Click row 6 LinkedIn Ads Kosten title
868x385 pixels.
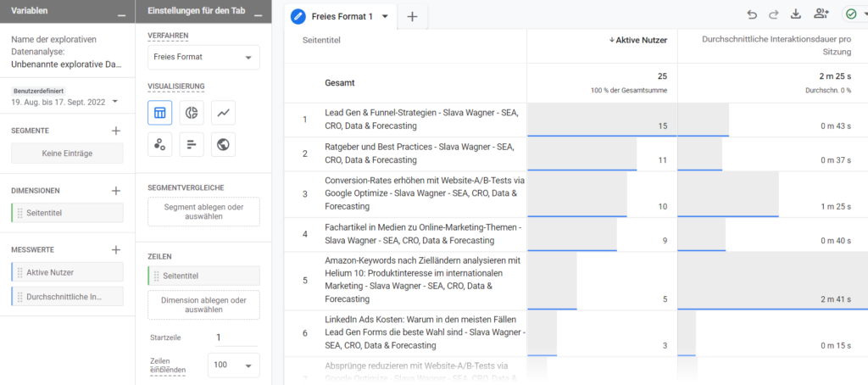tap(426, 333)
